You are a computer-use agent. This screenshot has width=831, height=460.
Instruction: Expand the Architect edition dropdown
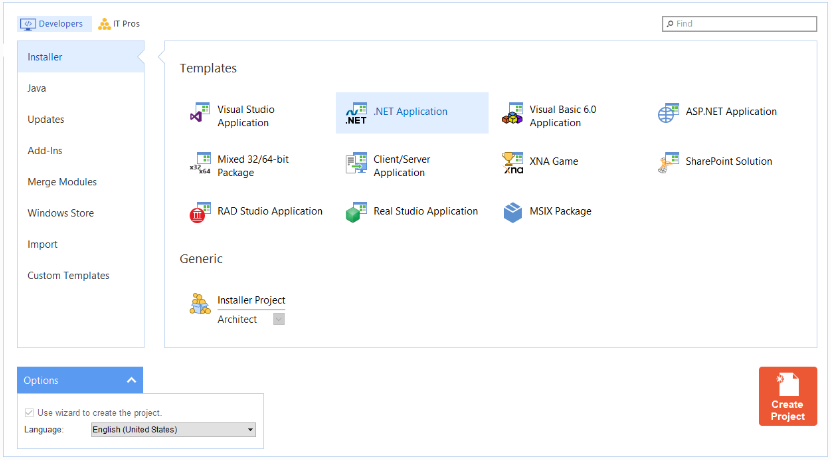279,319
